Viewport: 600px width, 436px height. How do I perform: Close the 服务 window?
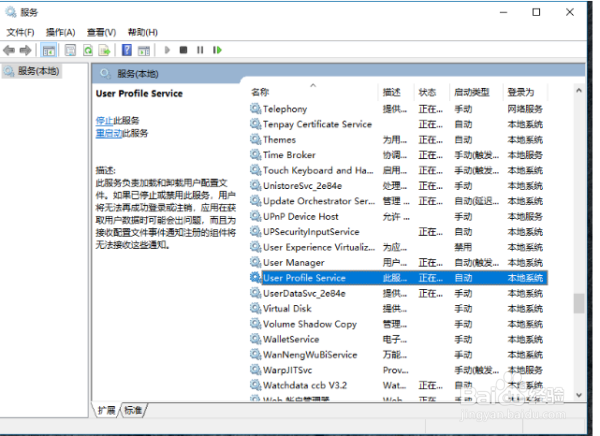point(570,12)
